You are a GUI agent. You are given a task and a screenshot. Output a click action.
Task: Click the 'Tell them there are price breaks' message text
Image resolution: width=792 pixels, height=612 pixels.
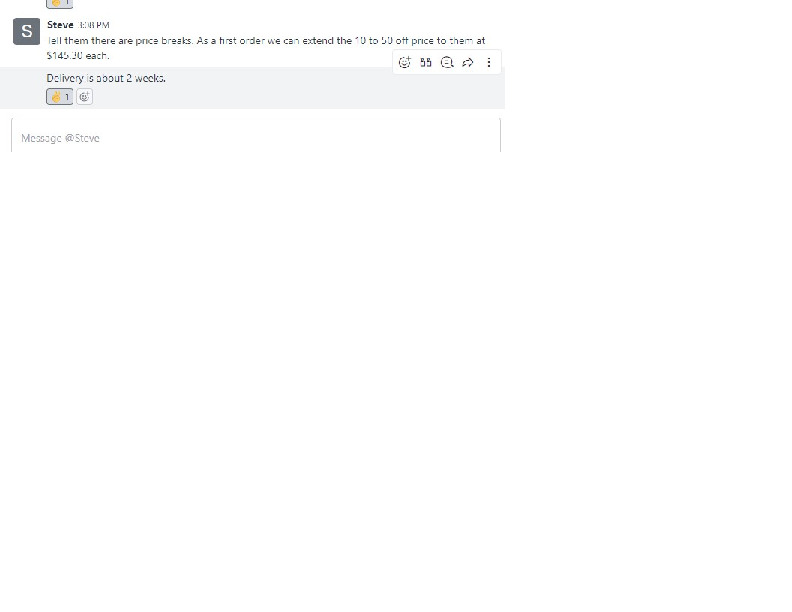click(x=120, y=41)
